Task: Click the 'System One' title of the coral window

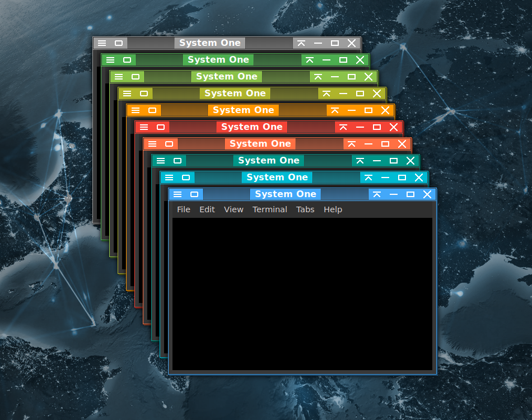Action: (260, 143)
